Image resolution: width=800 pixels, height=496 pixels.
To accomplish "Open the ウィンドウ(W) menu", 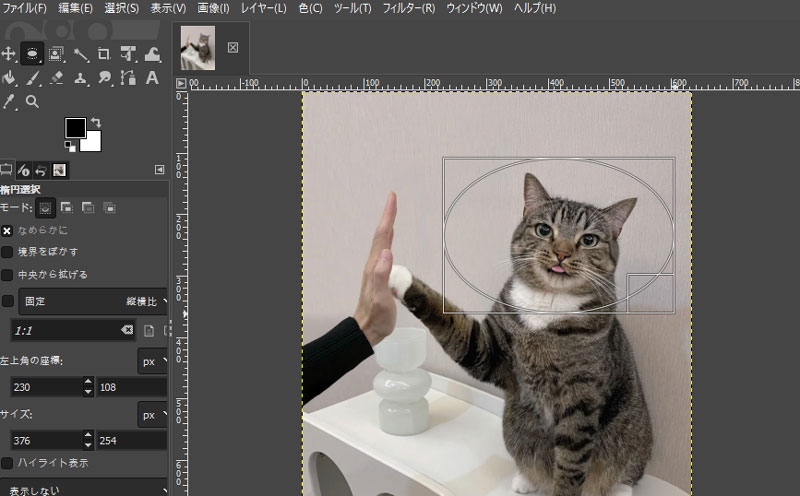I will pyautogui.click(x=474, y=8).
